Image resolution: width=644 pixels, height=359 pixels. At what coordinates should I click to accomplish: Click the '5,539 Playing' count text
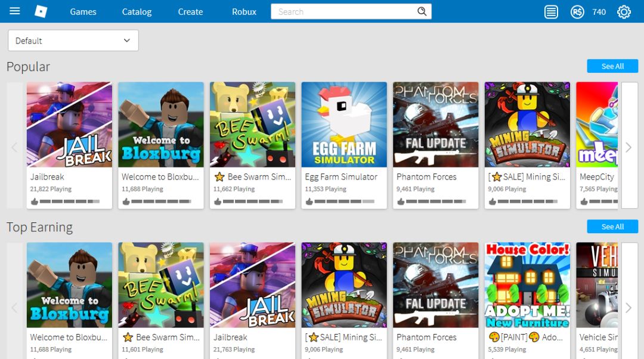coord(507,349)
